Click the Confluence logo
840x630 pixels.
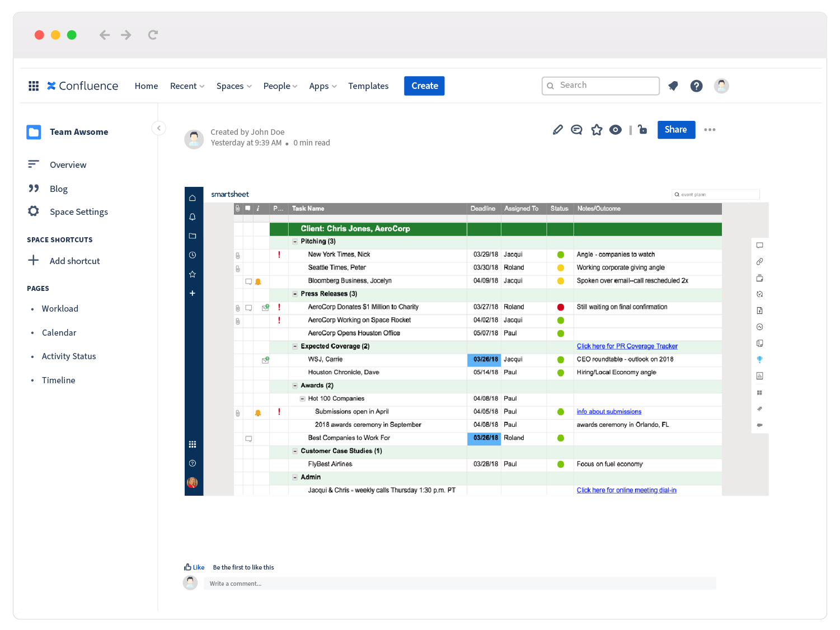pyautogui.click(x=83, y=86)
